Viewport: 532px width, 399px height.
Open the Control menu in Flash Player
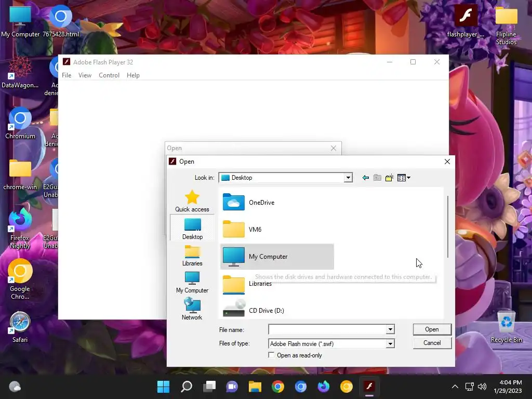click(x=109, y=75)
